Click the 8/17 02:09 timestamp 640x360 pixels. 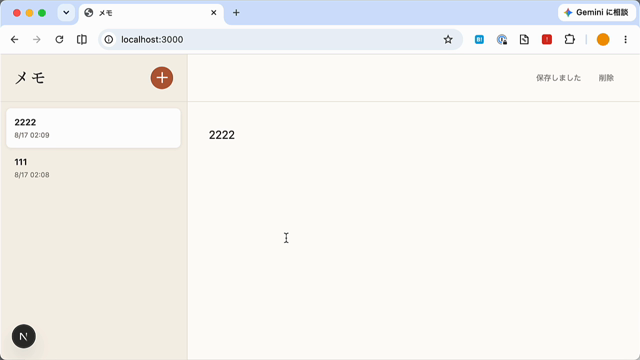click(x=32, y=135)
